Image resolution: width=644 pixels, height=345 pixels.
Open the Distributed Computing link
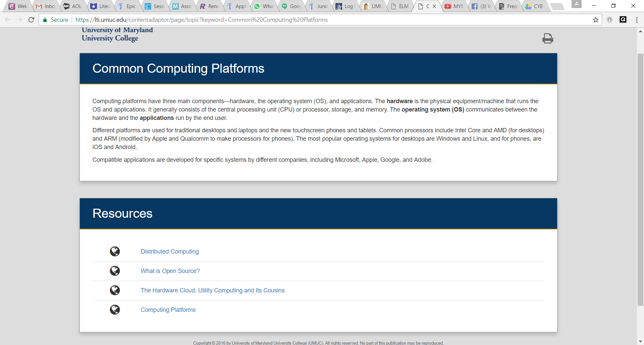click(x=169, y=252)
